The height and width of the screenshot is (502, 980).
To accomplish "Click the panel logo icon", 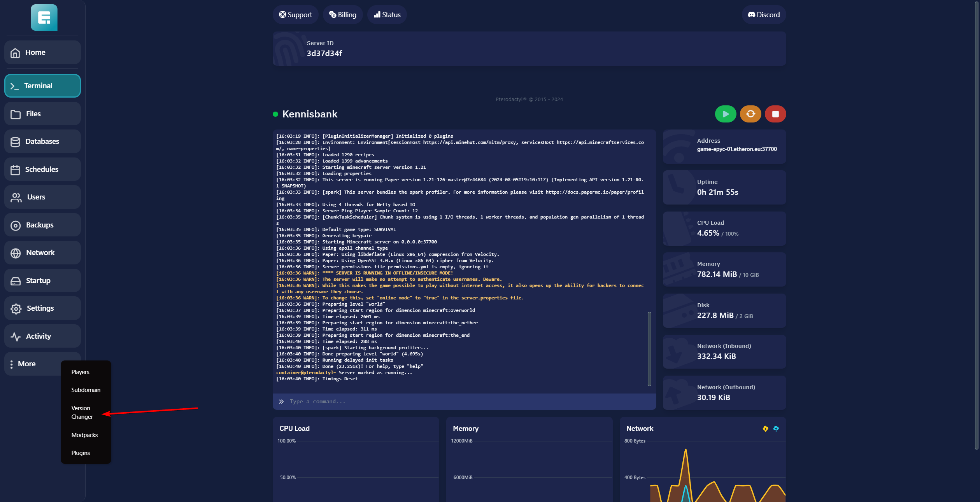I will pos(44,18).
